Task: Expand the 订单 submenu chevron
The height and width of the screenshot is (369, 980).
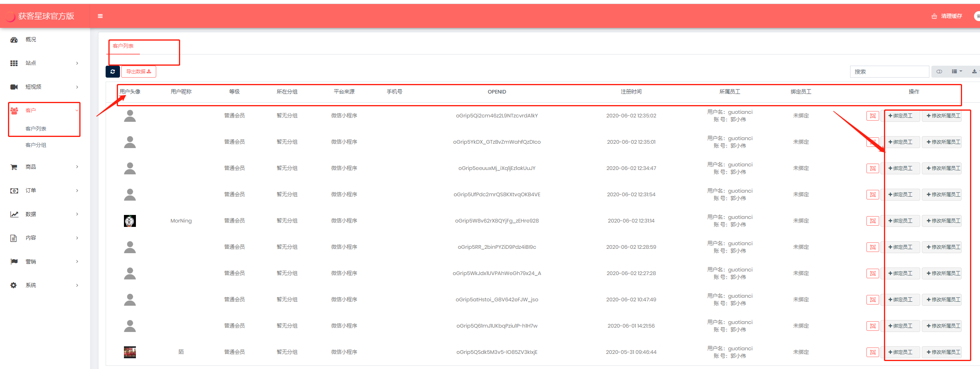Action: 77,191
